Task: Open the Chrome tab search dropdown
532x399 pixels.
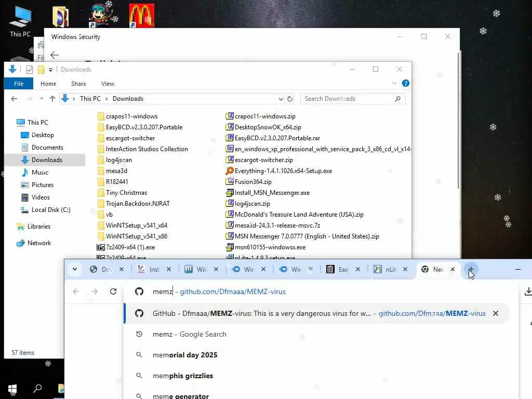Action: coord(75,270)
